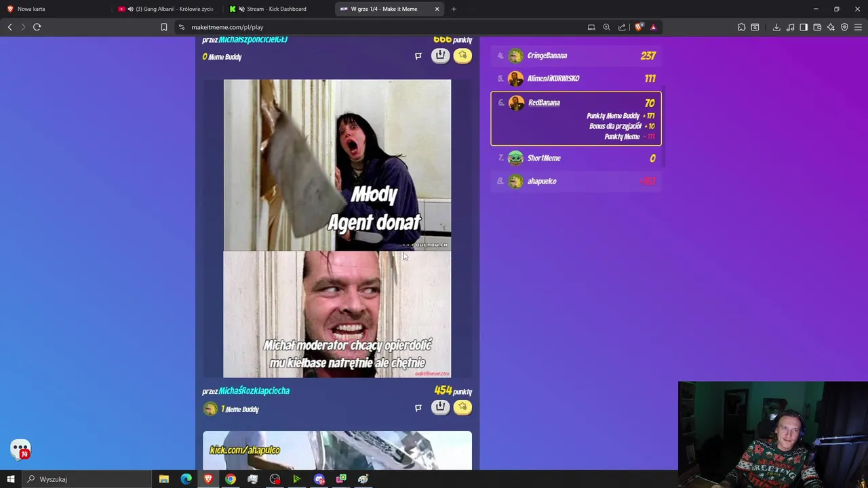868x488 pixels.
Task: Open Google Chrome from the taskbar
Action: point(231,479)
